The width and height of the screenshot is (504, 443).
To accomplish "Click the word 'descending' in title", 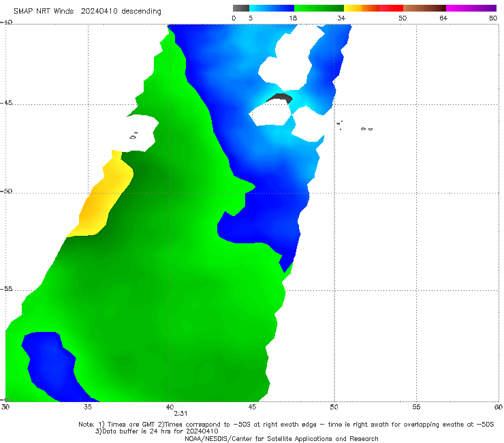I will [x=141, y=12].
